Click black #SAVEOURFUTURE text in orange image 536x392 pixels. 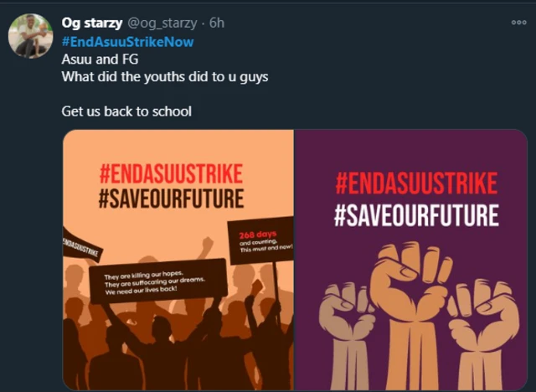point(171,199)
